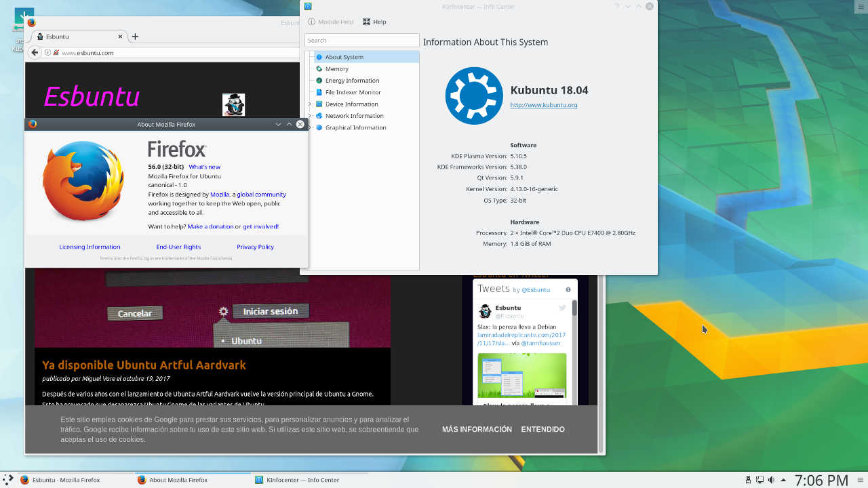Open the Memory module in KInfocenter
Viewport: 868px width, 488px height.
point(337,68)
